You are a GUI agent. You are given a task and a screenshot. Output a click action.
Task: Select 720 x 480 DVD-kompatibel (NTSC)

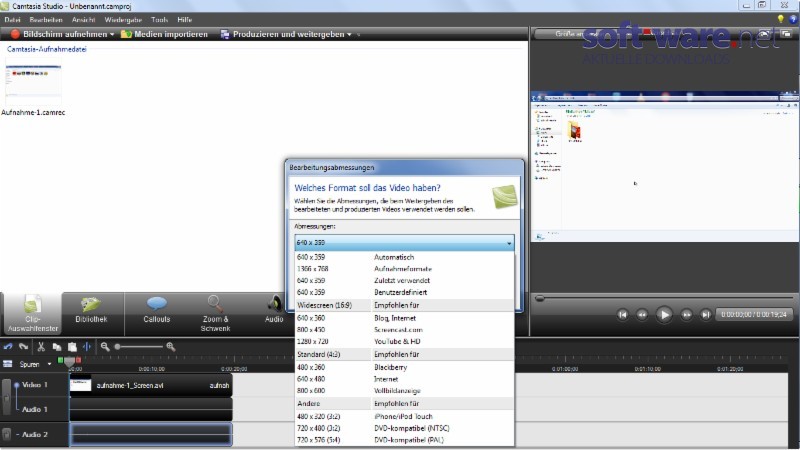[405, 428]
